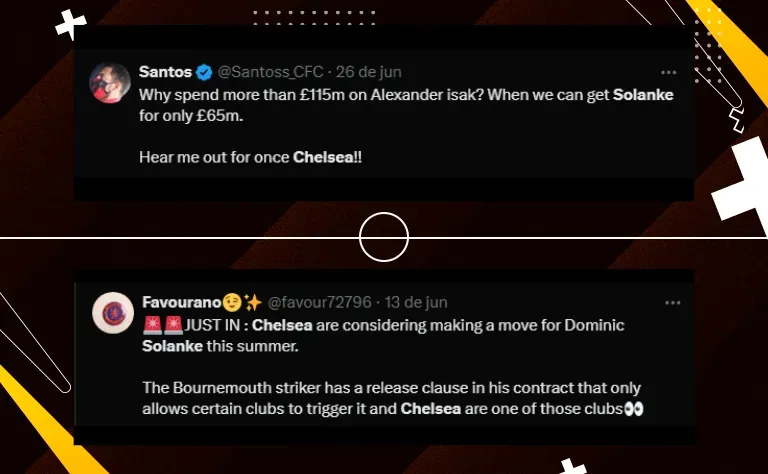Click bold Chelsea before 'are one of those clubs'
Viewport: 768px width, 474px height.
[x=431, y=408]
